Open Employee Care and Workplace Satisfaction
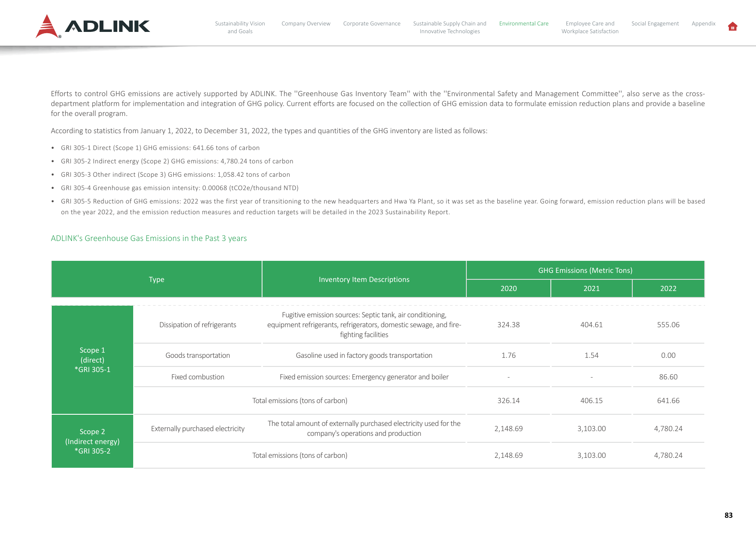Viewport: 756px width, 535px height. (x=590, y=27)
